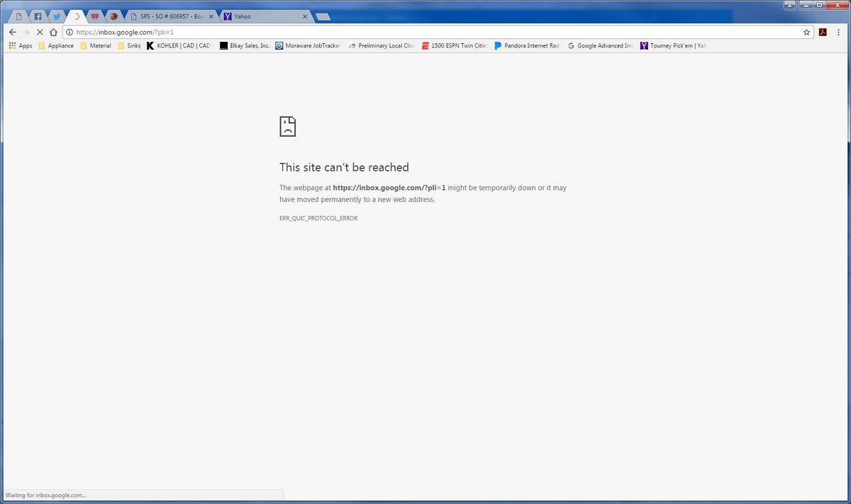Screen dimensions: 851x504
Task: Open the Chrome three-dot menu
Action: pyautogui.click(x=838, y=32)
